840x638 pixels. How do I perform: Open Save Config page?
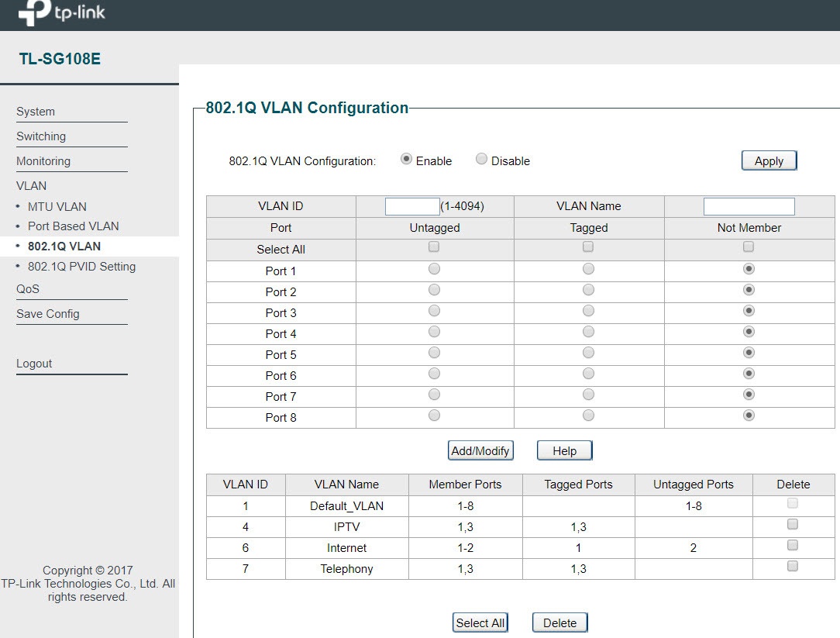(x=48, y=314)
